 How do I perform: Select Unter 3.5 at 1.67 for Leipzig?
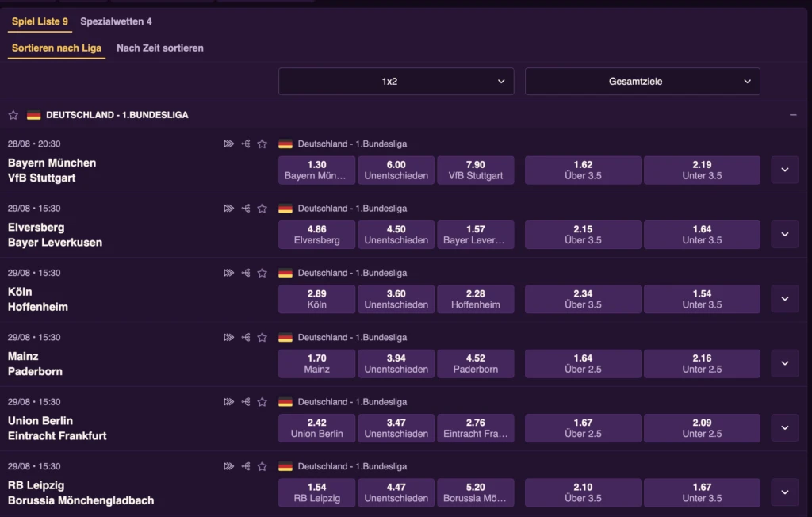[x=703, y=492]
